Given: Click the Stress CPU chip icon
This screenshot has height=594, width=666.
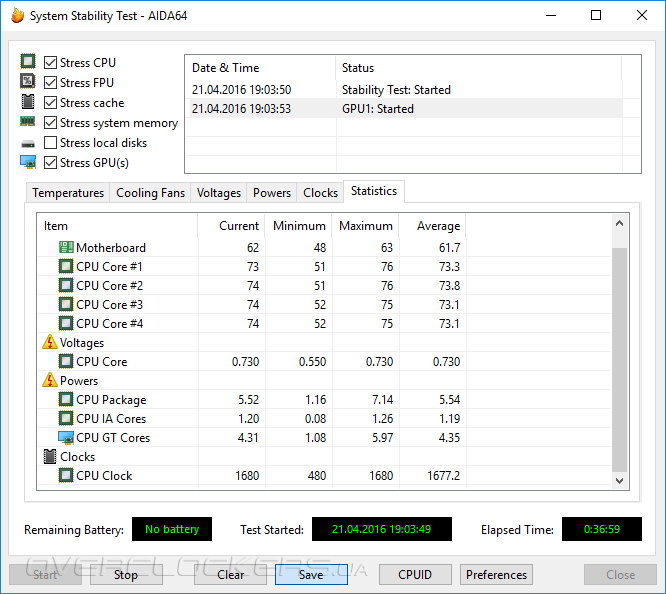Looking at the screenshot, I should [x=28, y=62].
